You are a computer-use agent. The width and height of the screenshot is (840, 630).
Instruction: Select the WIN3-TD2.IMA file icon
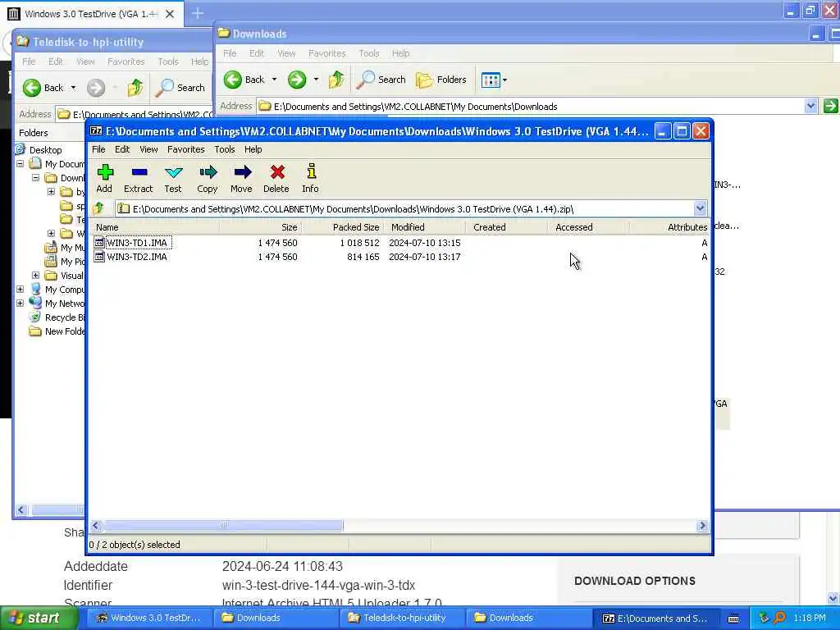(99, 257)
